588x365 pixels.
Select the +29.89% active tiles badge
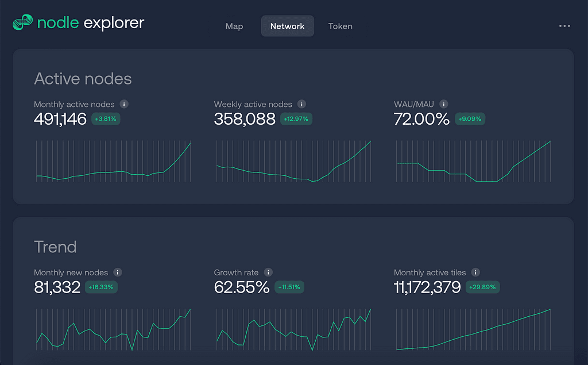[x=482, y=287]
